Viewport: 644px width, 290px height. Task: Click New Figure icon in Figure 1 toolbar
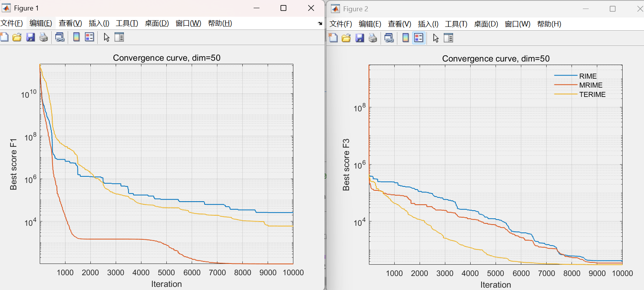(4, 37)
